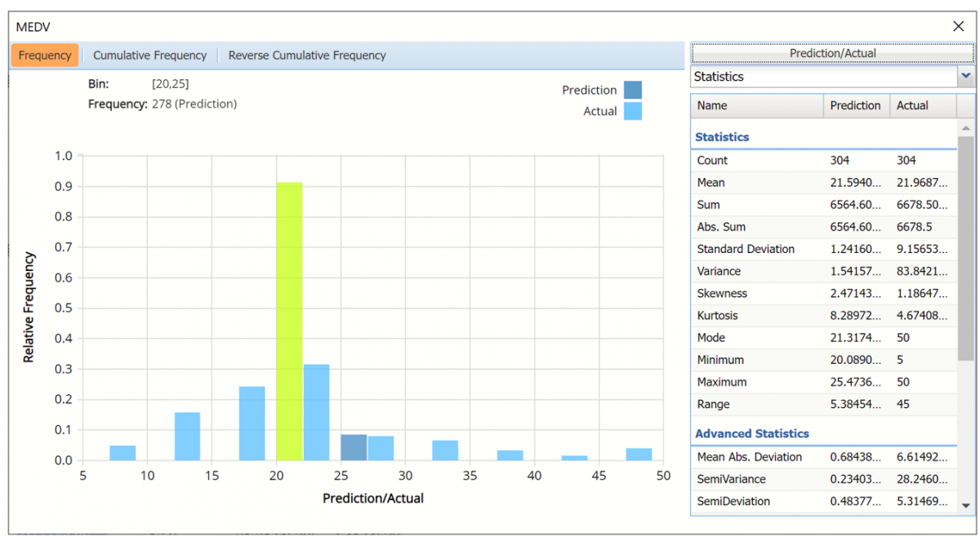This screenshot has width=980, height=537.
Task: Click the Actual legend color swatch
Action: click(632, 112)
